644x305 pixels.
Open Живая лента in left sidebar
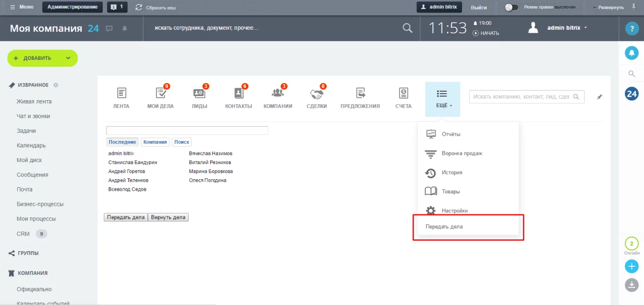[x=34, y=102]
